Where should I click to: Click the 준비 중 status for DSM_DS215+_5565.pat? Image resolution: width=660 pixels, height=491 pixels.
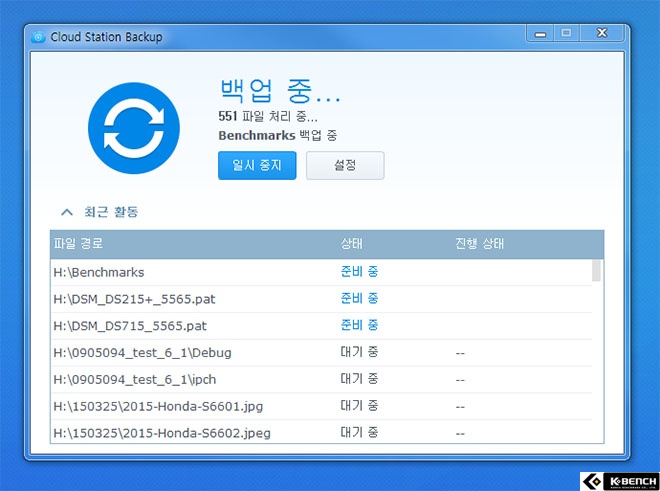[359, 299]
